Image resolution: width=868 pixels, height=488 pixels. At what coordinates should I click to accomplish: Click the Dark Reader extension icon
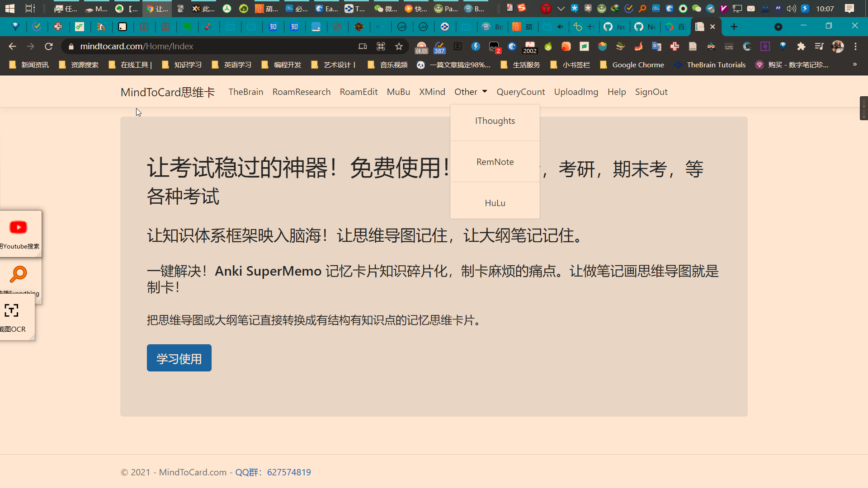click(747, 46)
